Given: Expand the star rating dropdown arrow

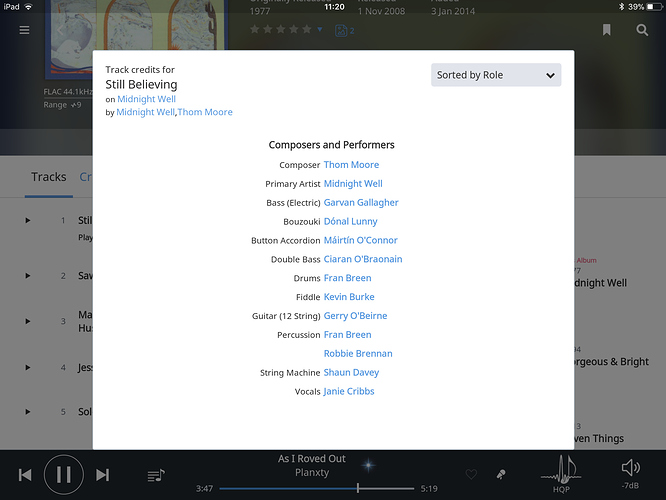Looking at the screenshot, I should point(320,29).
